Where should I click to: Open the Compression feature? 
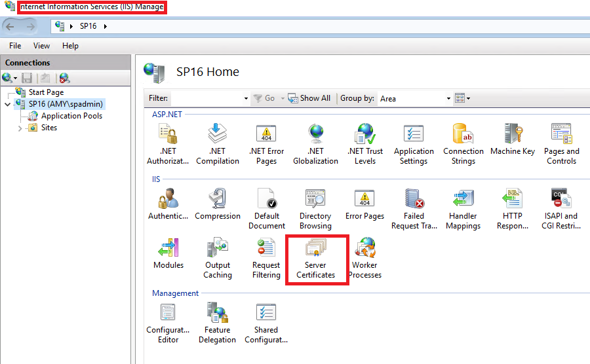coord(218,204)
